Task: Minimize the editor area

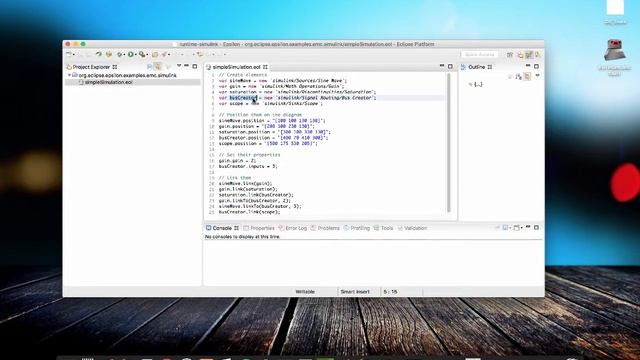Action: [442, 66]
